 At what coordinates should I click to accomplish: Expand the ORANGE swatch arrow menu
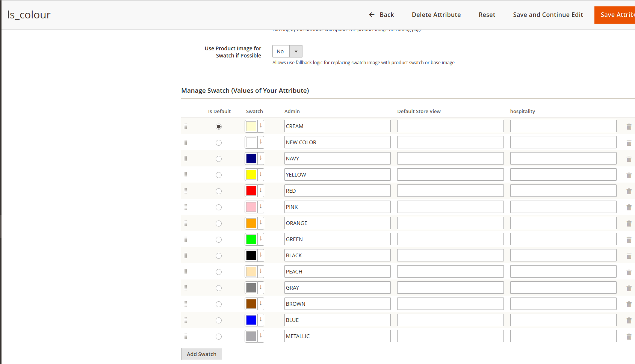[x=261, y=223]
